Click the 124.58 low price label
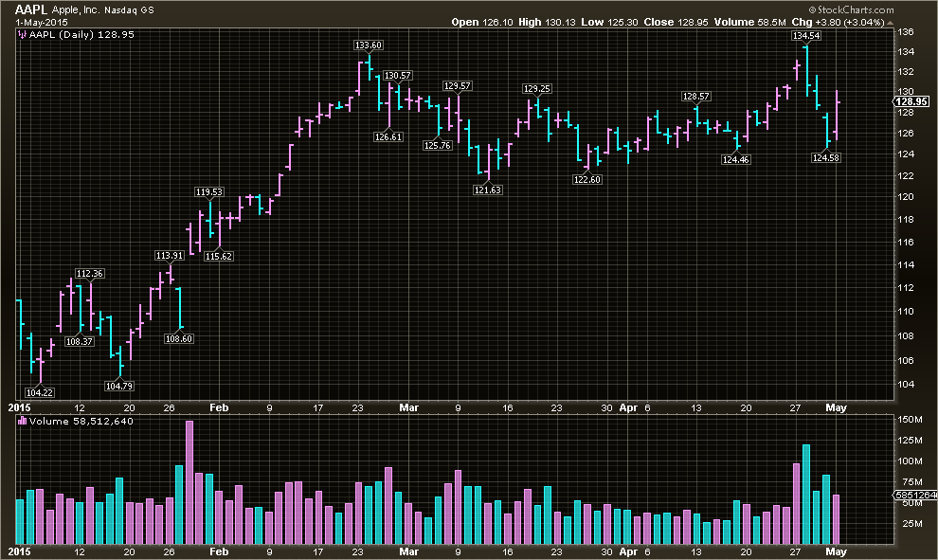 (826, 158)
